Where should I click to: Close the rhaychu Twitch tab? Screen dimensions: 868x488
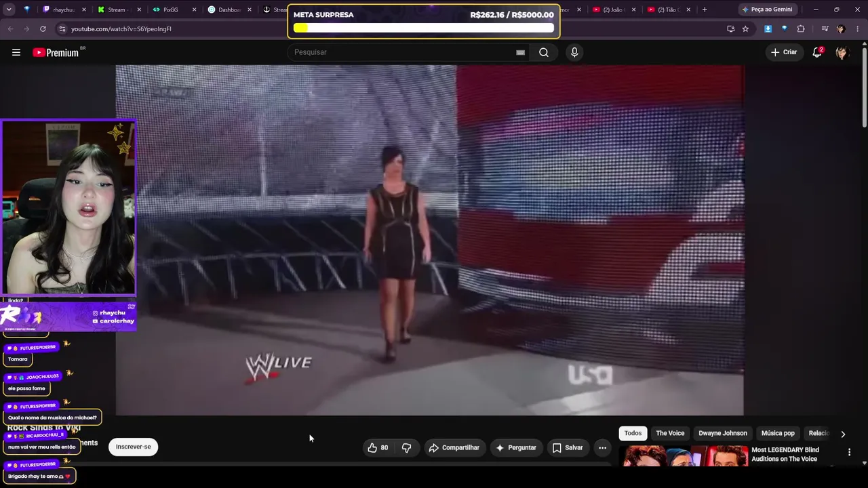coord(84,9)
